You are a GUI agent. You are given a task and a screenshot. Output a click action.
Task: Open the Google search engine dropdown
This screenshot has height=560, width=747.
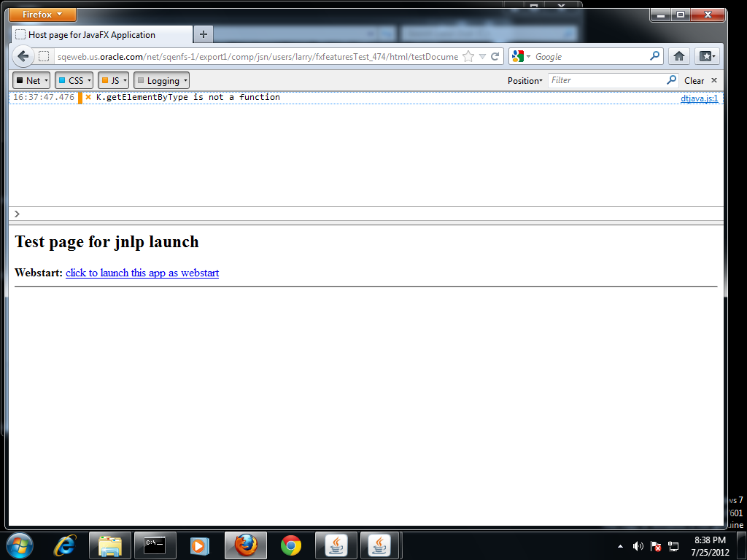(521, 56)
